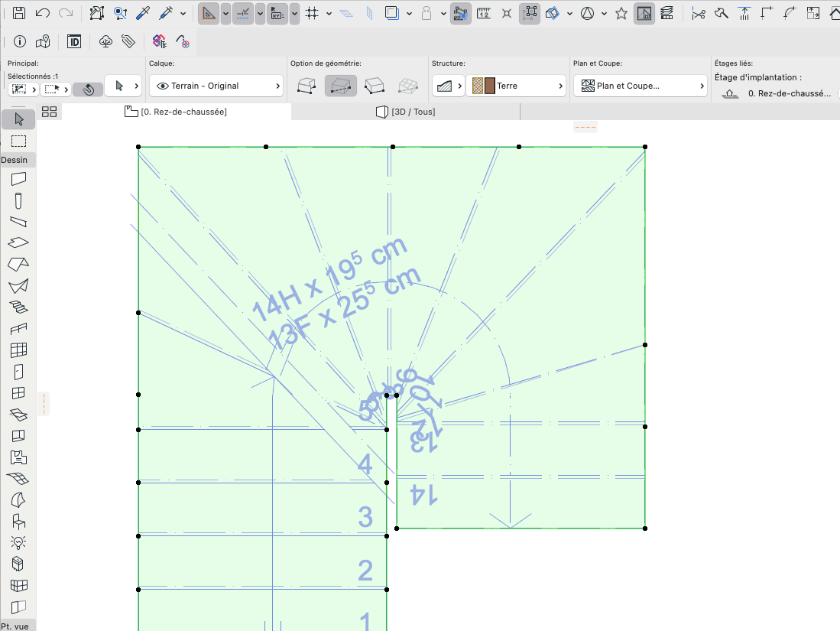840x631 pixels.
Task: Select the Wall tool in toolbox
Action: (x=19, y=178)
